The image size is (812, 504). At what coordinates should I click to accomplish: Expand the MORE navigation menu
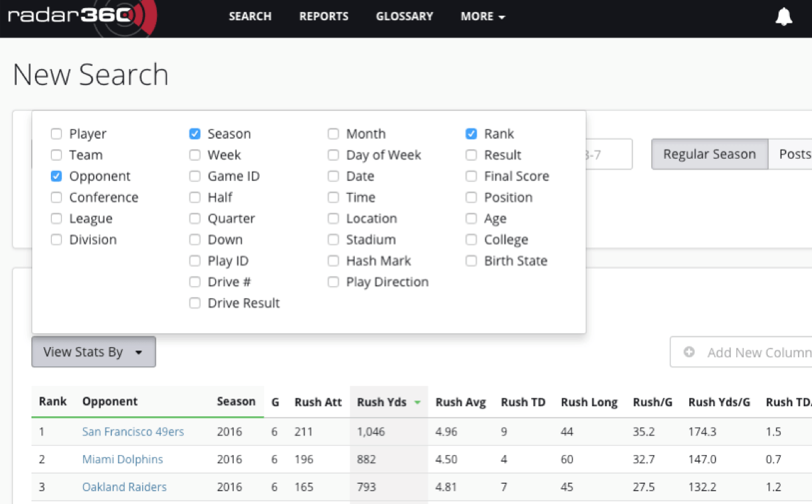point(482,16)
